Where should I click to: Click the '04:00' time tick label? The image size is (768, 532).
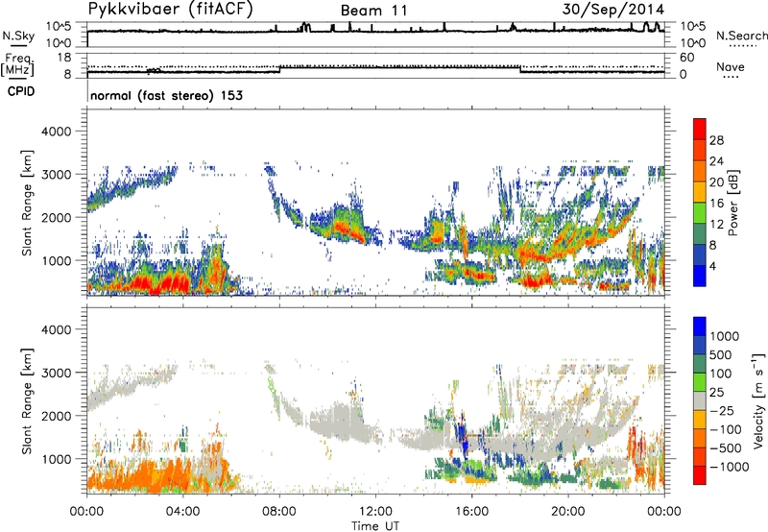click(x=183, y=512)
